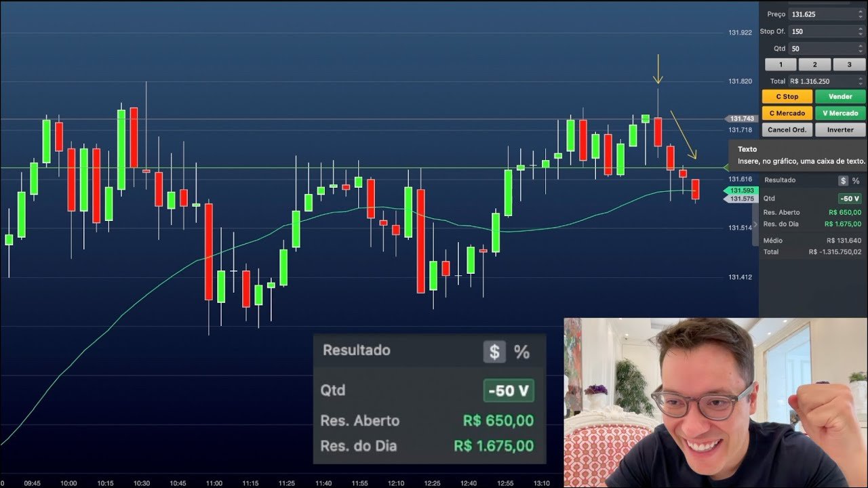Click the green Vender button
This screenshot has width=868, height=488.
pyautogui.click(x=840, y=97)
